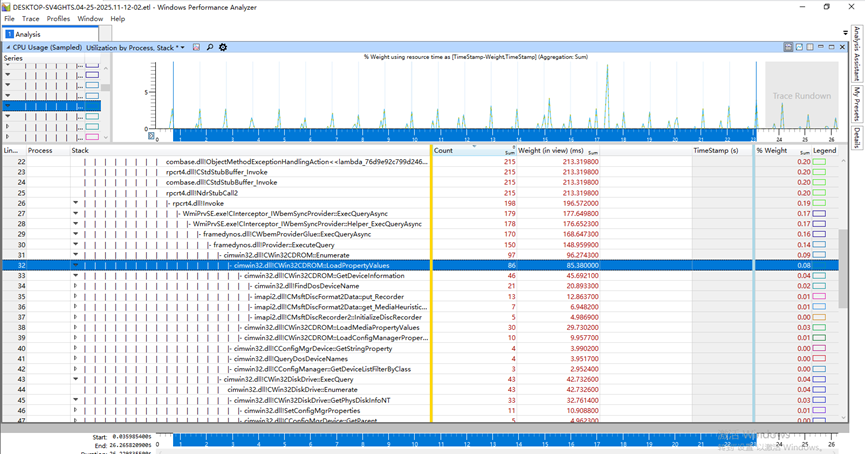Collapse framedynos.dll!Provider::ExecuteQuery row
Screen dimensions: 865x454
pyautogui.click(x=76, y=244)
